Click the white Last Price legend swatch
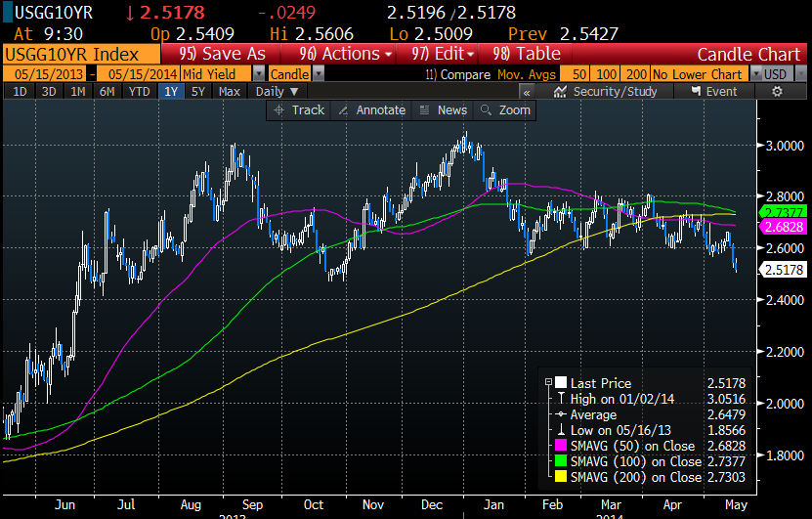The image size is (812, 519). (561, 383)
